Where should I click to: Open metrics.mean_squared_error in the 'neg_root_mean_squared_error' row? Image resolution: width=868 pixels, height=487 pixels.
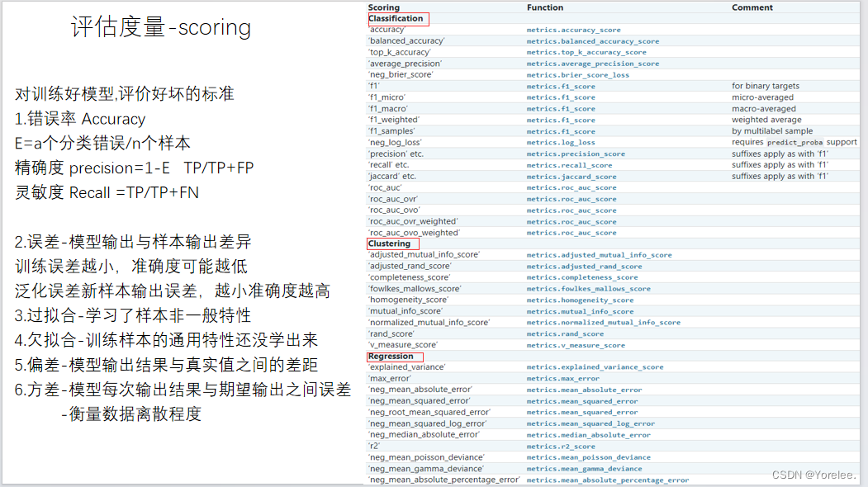tap(582, 412)
